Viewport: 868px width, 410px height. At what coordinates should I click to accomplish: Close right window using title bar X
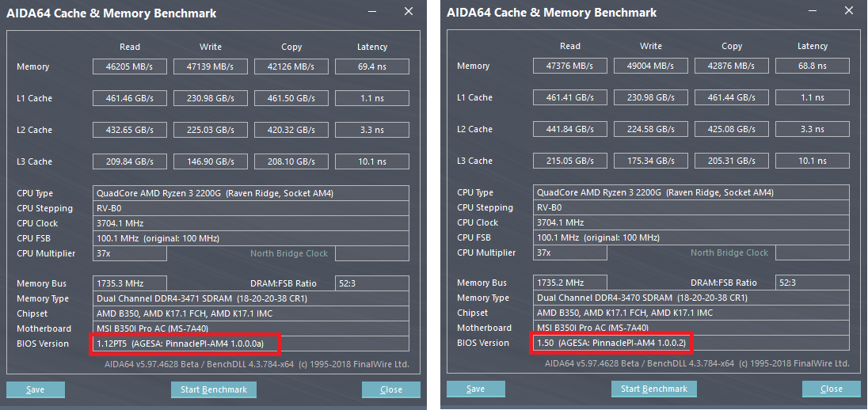click(x=849, y=12)
